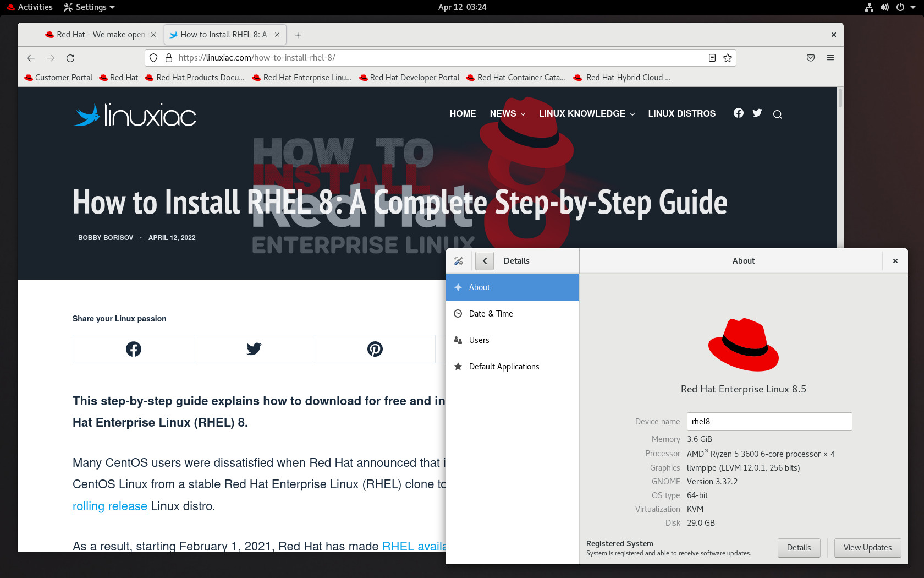
Task: Reload the current page
Action: click(70, 58)
